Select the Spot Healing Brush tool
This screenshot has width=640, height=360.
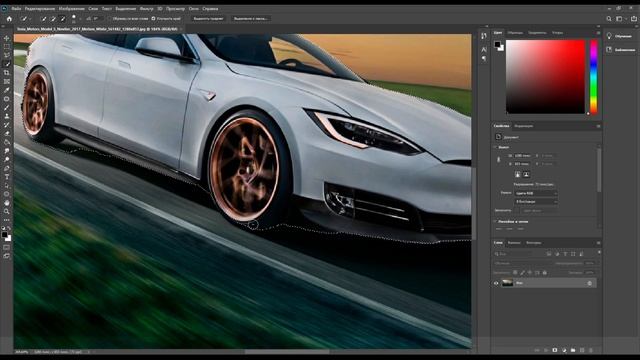click(7, 99)
